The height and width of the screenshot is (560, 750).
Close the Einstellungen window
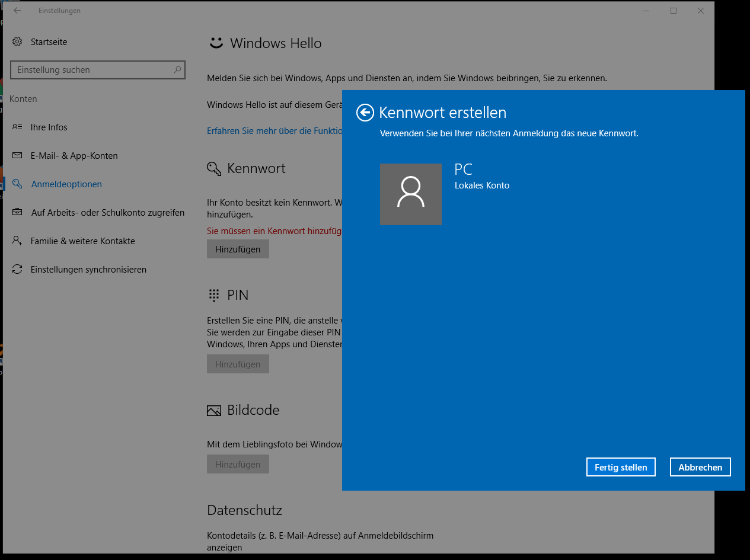(701, 11)
